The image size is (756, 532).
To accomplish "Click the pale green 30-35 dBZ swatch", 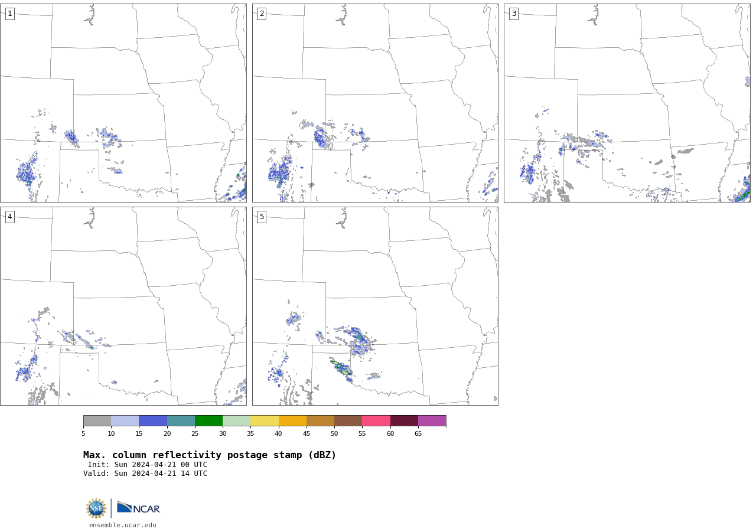I will coord(236,420).
